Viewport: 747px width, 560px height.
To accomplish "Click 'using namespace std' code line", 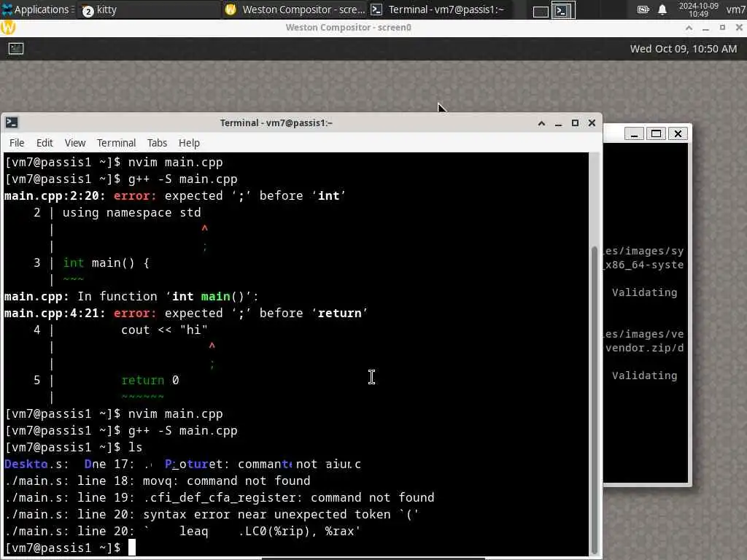I will (131, 212).
